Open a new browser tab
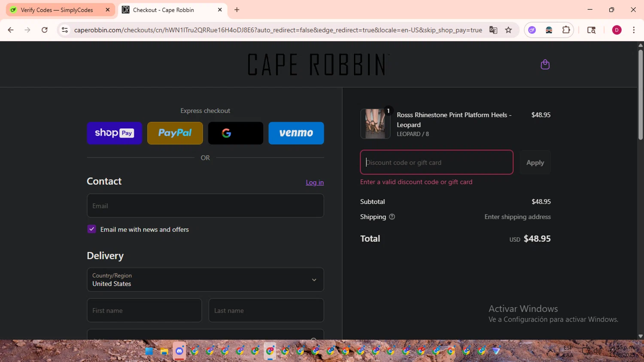 tap(237, 10)
